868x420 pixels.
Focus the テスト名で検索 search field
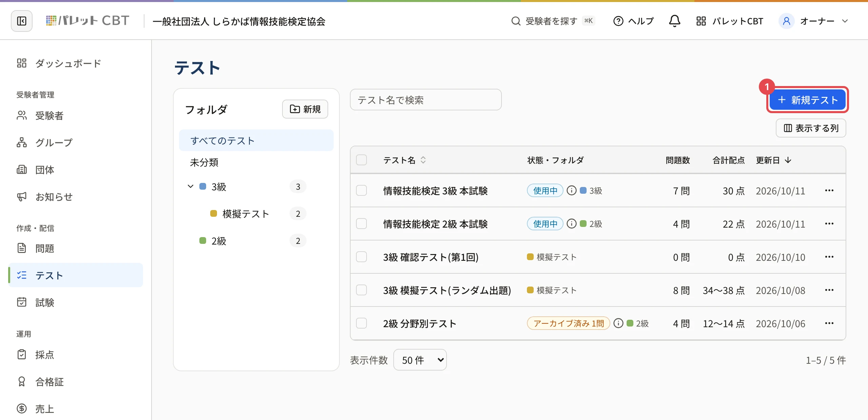(426, 100)
